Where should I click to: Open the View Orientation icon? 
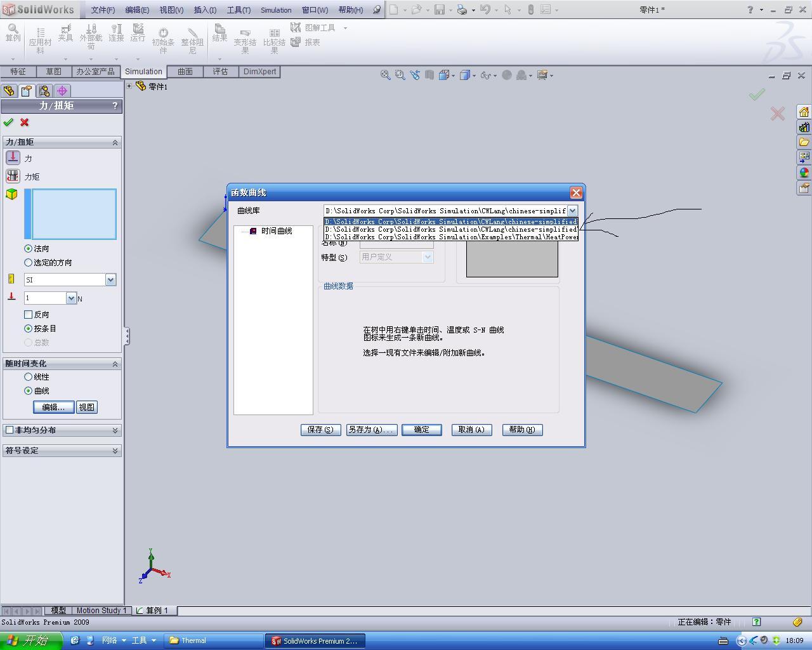(x=444, y=75)
